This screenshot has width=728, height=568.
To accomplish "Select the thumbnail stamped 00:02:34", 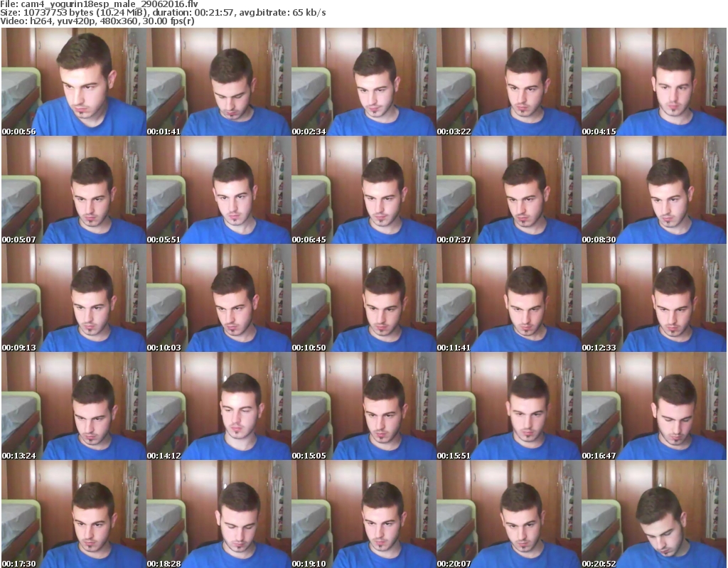I will (x=363, y=82).
